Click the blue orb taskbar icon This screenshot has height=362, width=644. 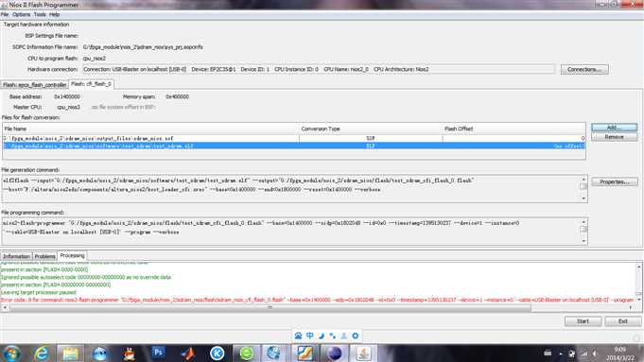100,353
